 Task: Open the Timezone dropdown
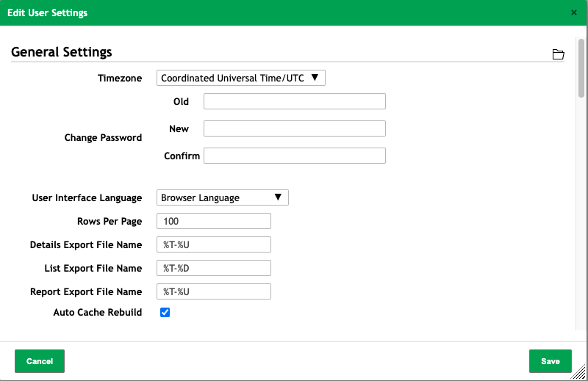coord(241,78)
